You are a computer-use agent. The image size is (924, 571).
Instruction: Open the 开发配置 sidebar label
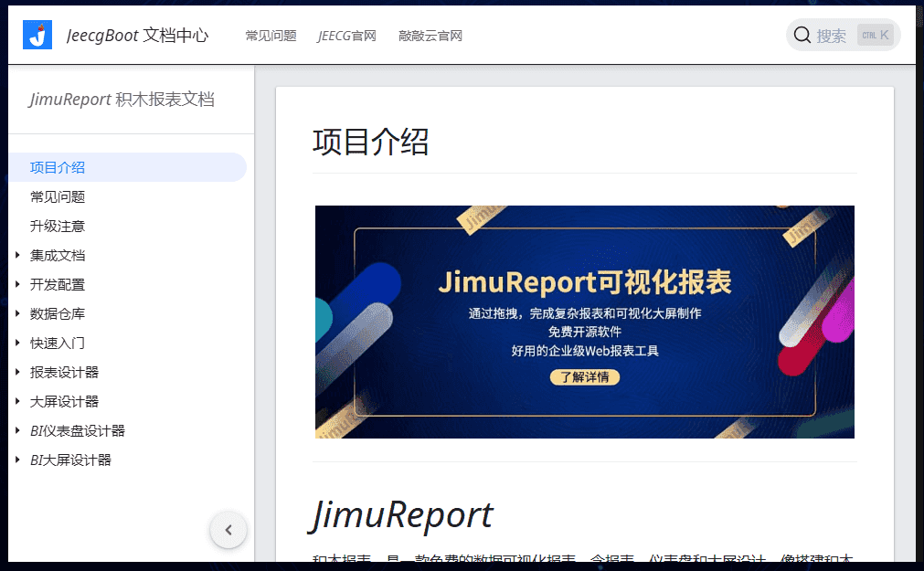point(58,285)
